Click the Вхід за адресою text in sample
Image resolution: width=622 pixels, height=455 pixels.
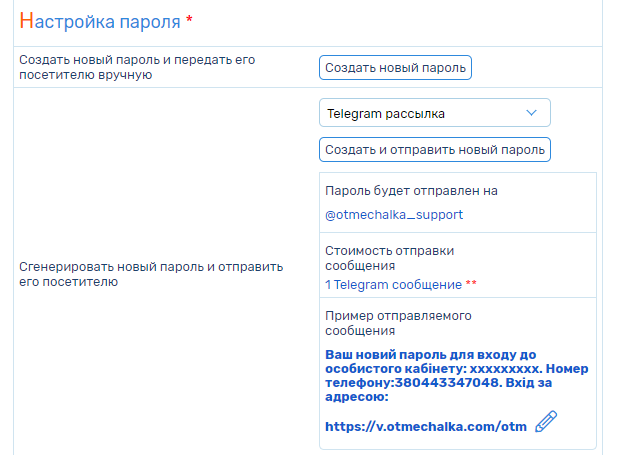[438, 390]
